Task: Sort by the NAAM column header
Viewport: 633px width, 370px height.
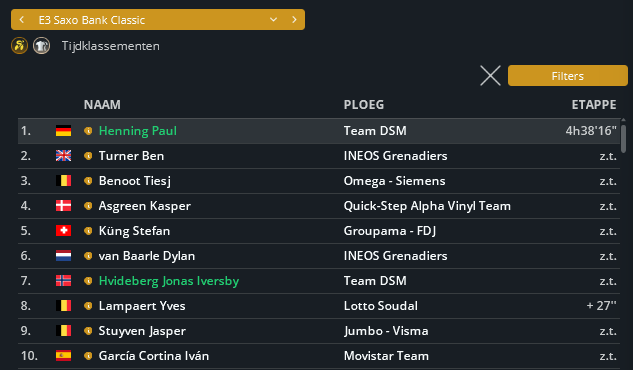Action: pyautogui.click(x=102, y=105)
